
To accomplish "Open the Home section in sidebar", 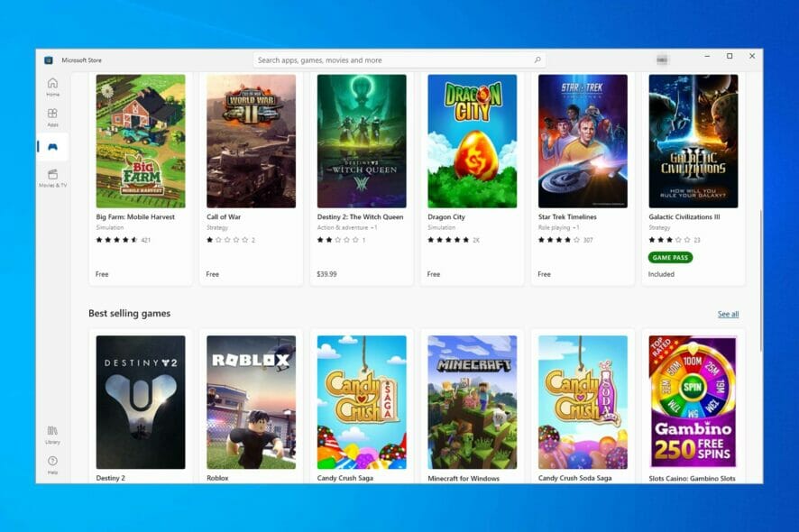I will (x=52, y=87).
